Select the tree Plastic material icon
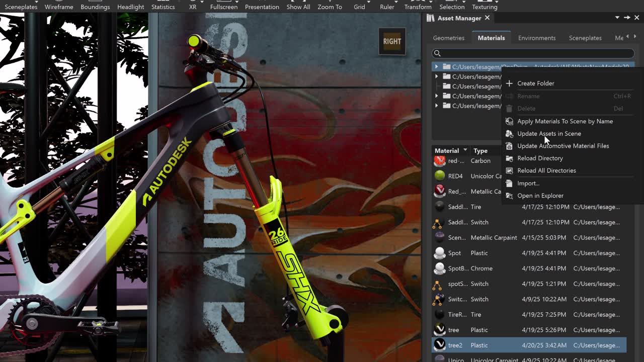This screenshot has width=644, height=362. pos(440,330)
